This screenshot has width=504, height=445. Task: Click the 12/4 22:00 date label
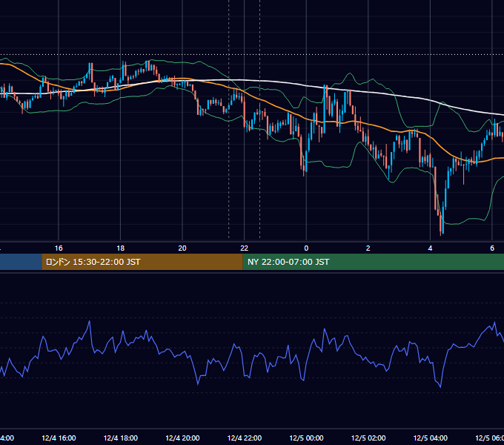245,438
